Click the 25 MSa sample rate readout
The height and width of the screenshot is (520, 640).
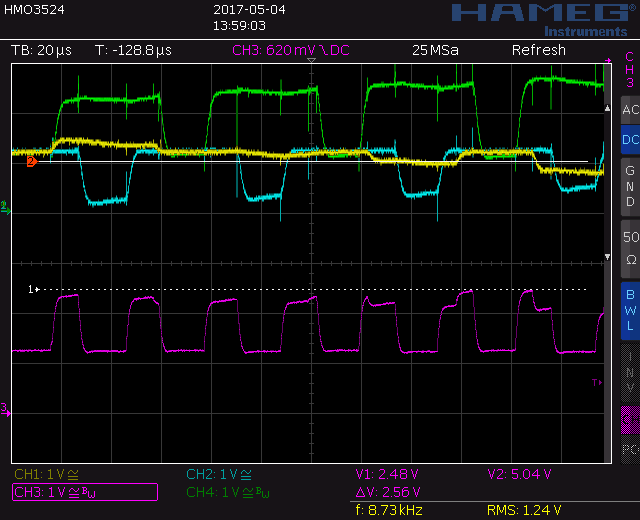435,51
